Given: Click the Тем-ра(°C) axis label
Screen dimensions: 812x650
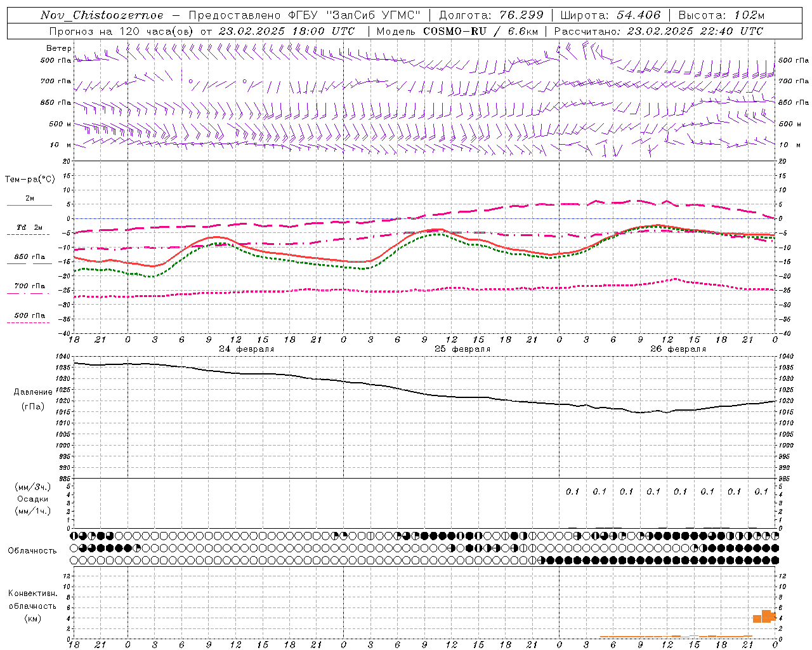Looking at the screenshot, I should tap(30, 180).
